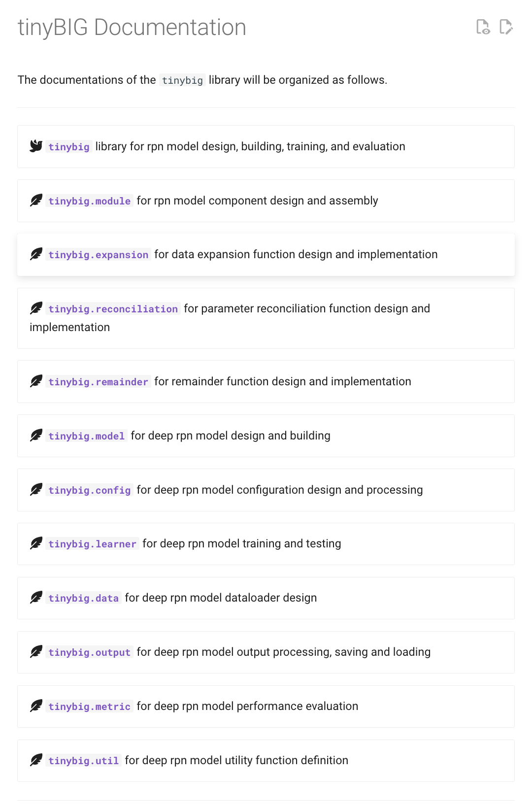This screenshot has height=809, width=532.
Task: Open the tinybig.module documentation link
Action: coord(90,201)
